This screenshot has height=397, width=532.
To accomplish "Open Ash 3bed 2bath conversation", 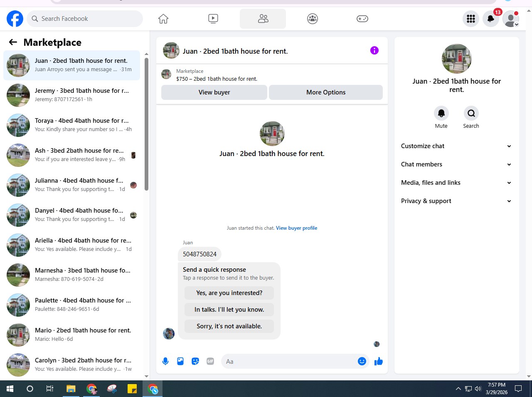I will coord(71,155).
